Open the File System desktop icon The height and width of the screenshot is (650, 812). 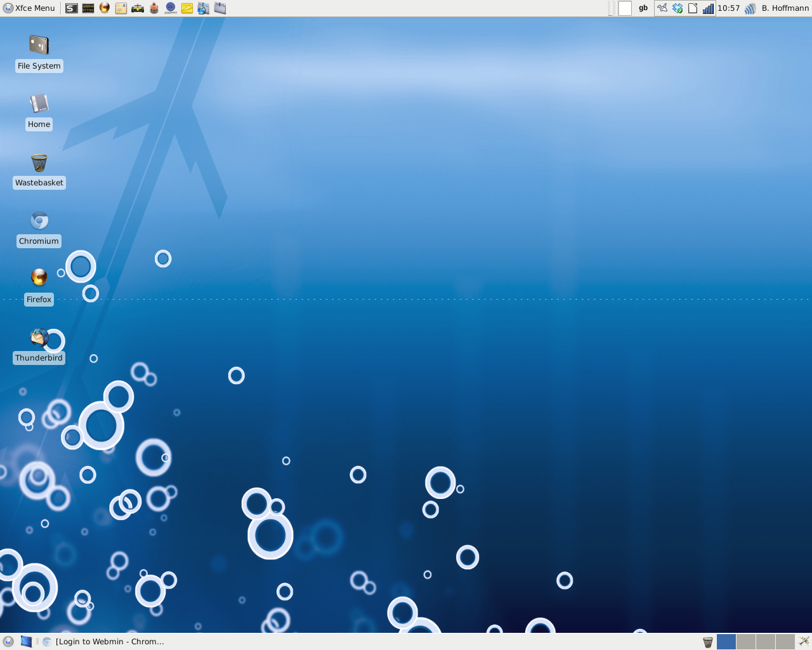(39, 44)
